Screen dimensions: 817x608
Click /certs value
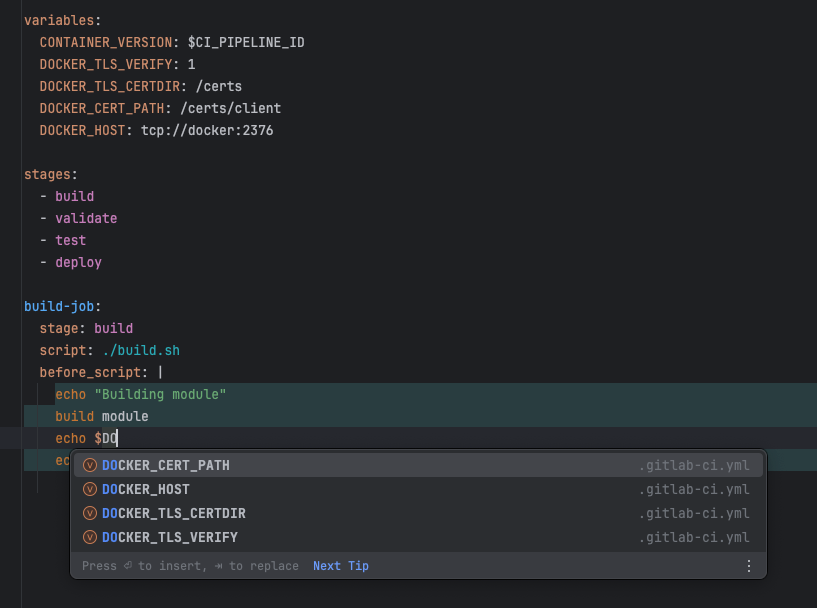click(219, 86)
